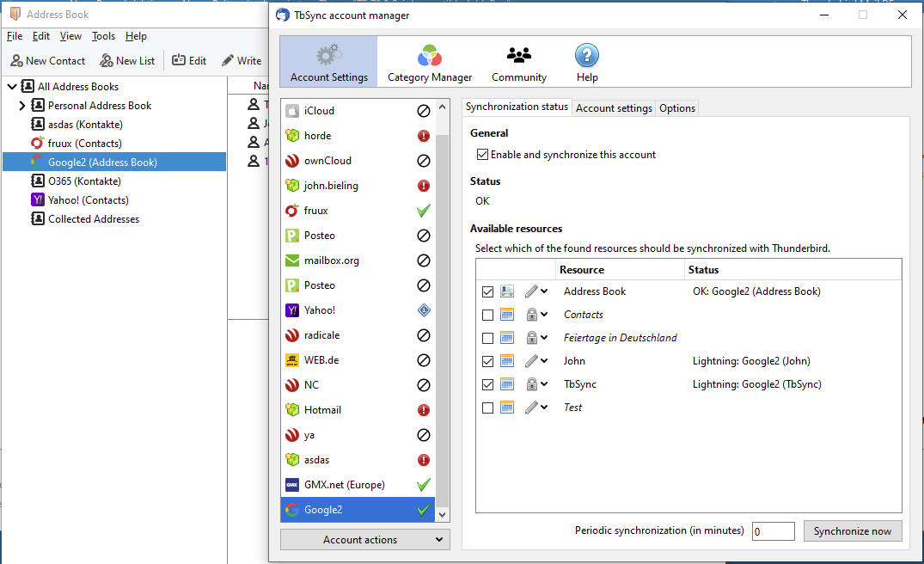This screenshot has width=924, height=564.
Task: Click the account list vertical scrollbar
Action: pyautogui.click(x=443, y=310)
